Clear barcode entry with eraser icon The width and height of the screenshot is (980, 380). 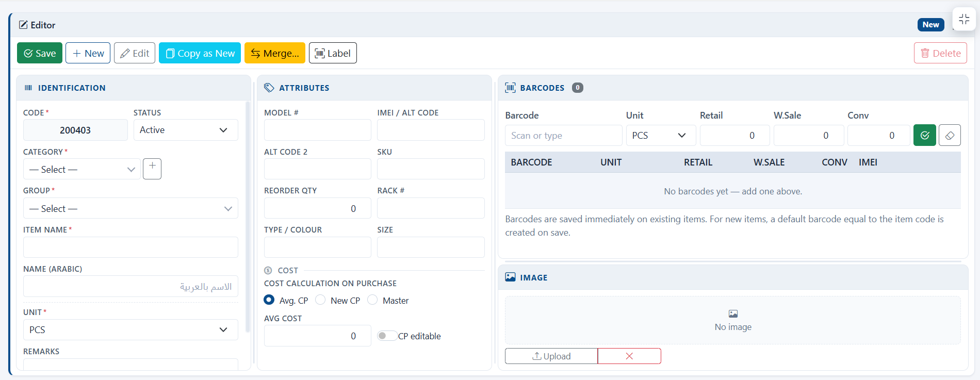[x=950, y=135]
